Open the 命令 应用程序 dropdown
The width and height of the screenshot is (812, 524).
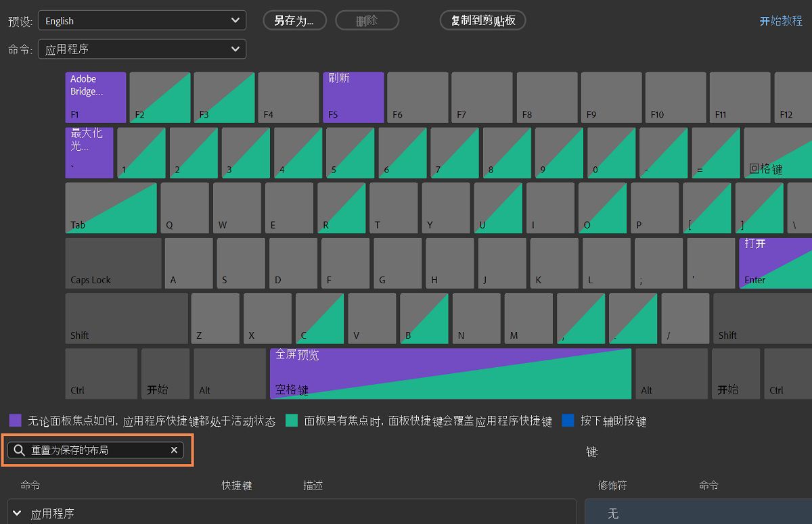click(x=142, y=49)
